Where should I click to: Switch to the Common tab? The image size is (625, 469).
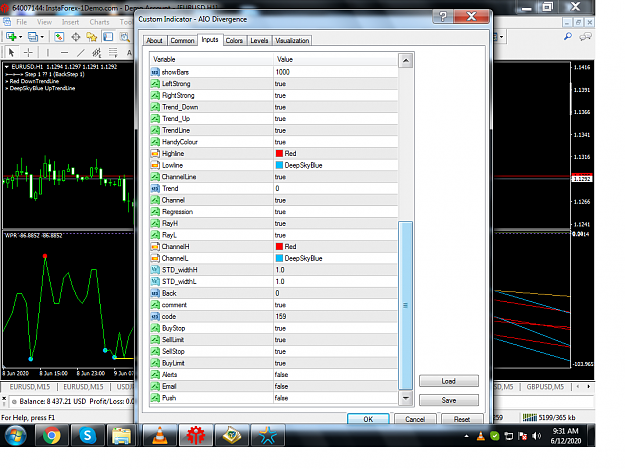(182, 40)
